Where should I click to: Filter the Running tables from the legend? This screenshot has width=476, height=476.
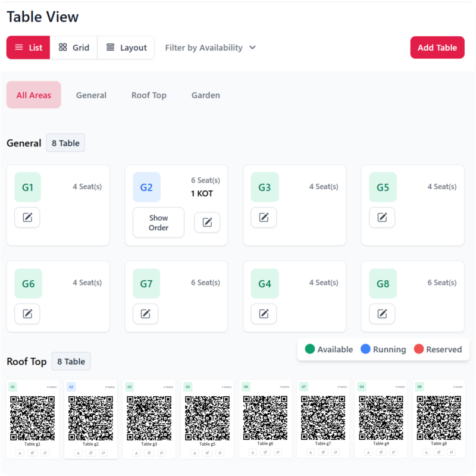click(x=383, y=349)
